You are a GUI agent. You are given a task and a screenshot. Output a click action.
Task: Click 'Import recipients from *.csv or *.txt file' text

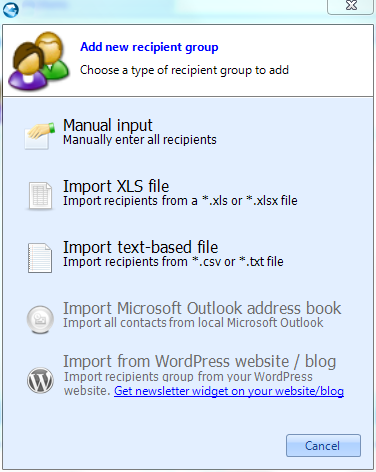(x=173, y=262)
